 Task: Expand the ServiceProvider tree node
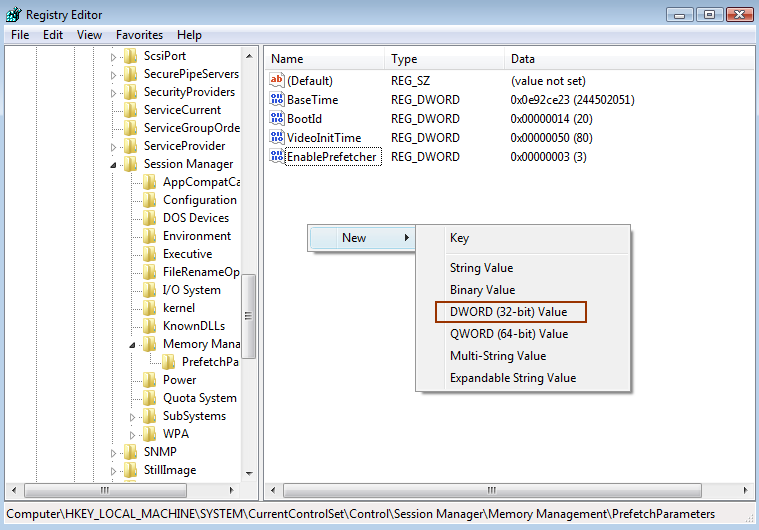pyautogui.click(x=113, y=147)
